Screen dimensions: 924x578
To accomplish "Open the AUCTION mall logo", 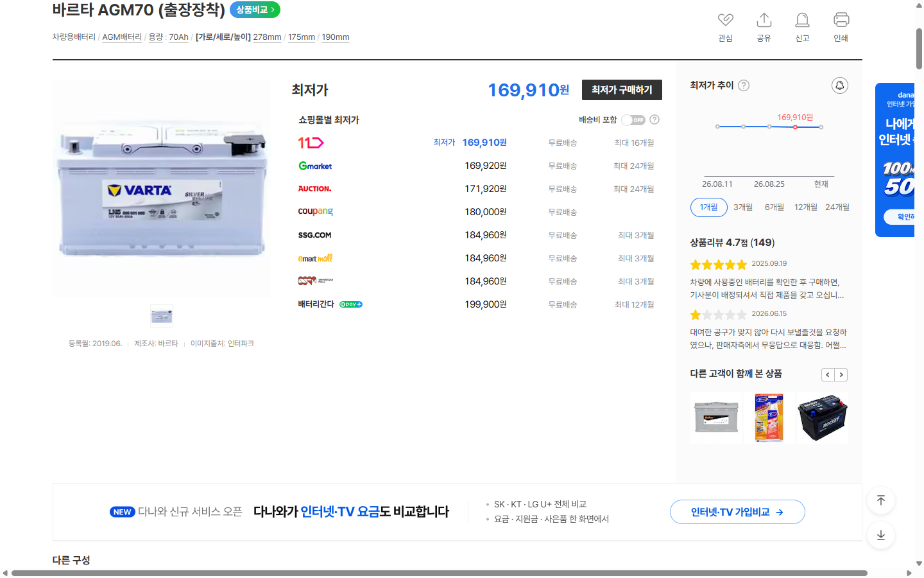I will [x=314, y=189].
